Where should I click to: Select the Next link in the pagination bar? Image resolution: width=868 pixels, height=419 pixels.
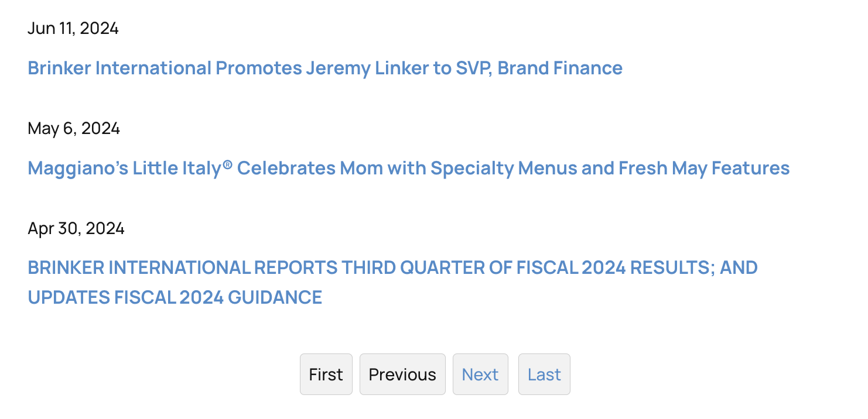(480, 374)
